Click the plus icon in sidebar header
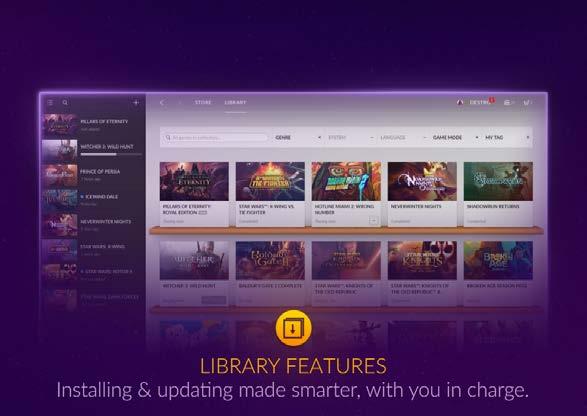This screenshot has width=587, height=416. tap(136, 102)
